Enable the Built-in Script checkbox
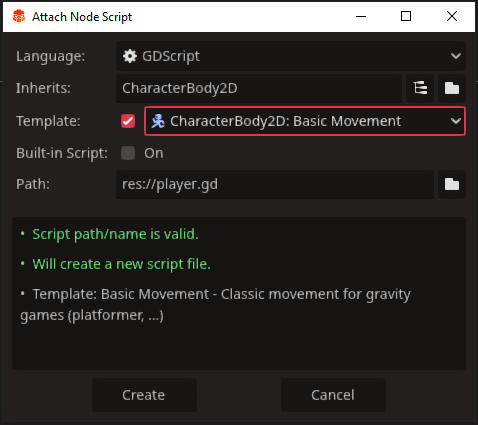This screenshot has height=425, width=478. (x=128, y=153)
